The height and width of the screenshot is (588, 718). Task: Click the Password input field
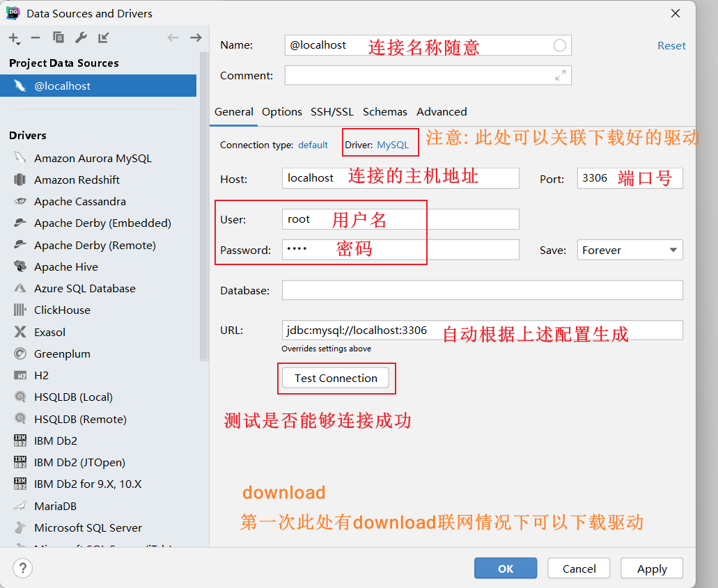[x=400, y=250]
